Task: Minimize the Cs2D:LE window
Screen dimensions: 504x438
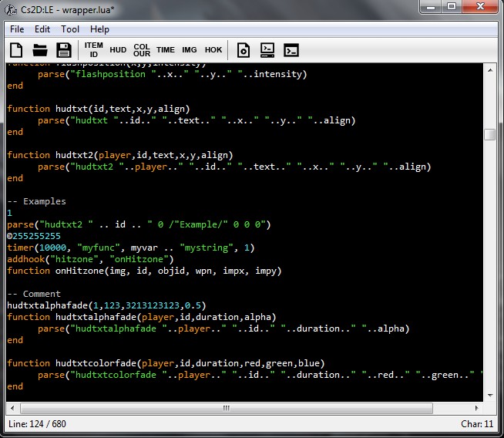Action: pos(431,7)
